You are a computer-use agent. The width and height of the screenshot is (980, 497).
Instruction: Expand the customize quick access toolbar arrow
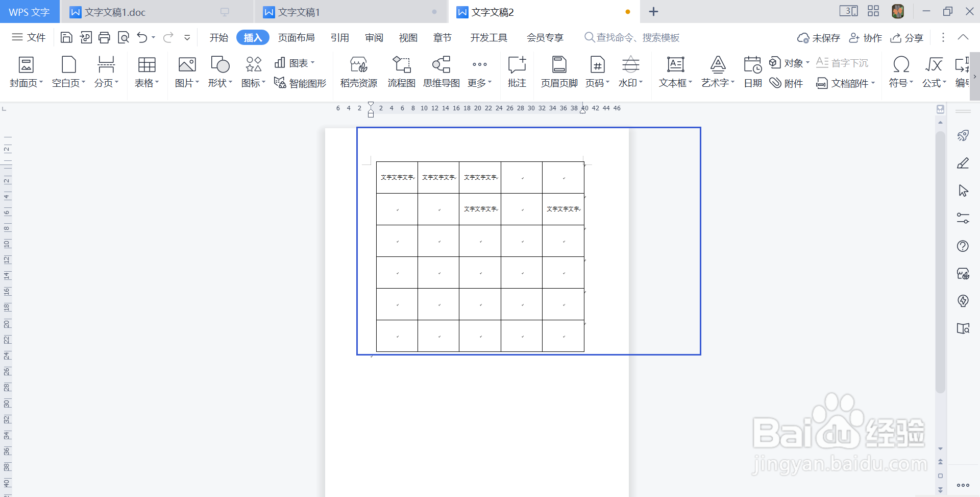click(187, 37)
